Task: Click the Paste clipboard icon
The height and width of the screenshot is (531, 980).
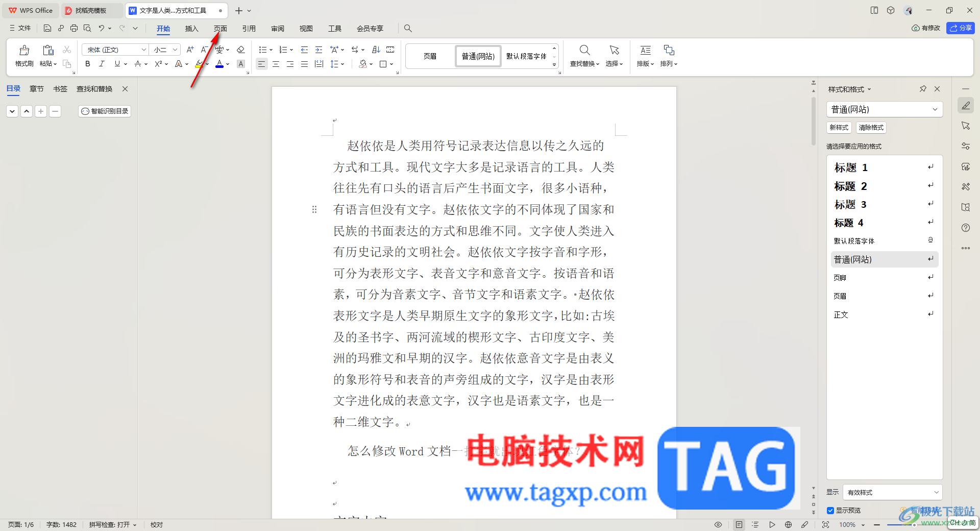Action: (x=48, y=50)
